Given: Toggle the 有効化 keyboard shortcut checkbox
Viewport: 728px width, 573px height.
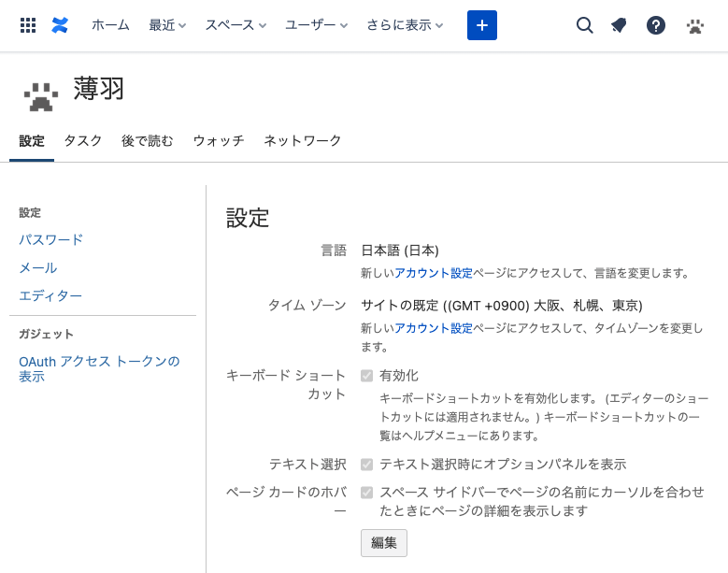Looking at the screenshot, I should click(x=367, y=376).
